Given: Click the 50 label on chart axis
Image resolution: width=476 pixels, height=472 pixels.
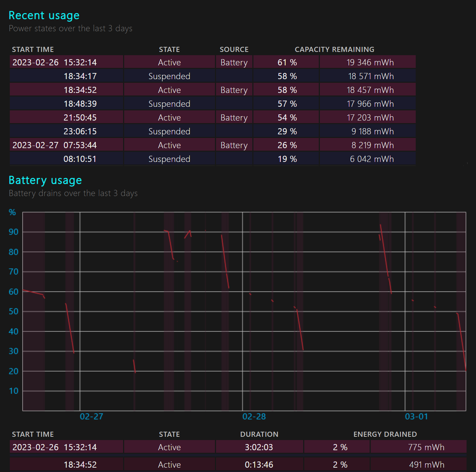Looking at the screenshot, I should pyautogui.click(x=13, y=311).
